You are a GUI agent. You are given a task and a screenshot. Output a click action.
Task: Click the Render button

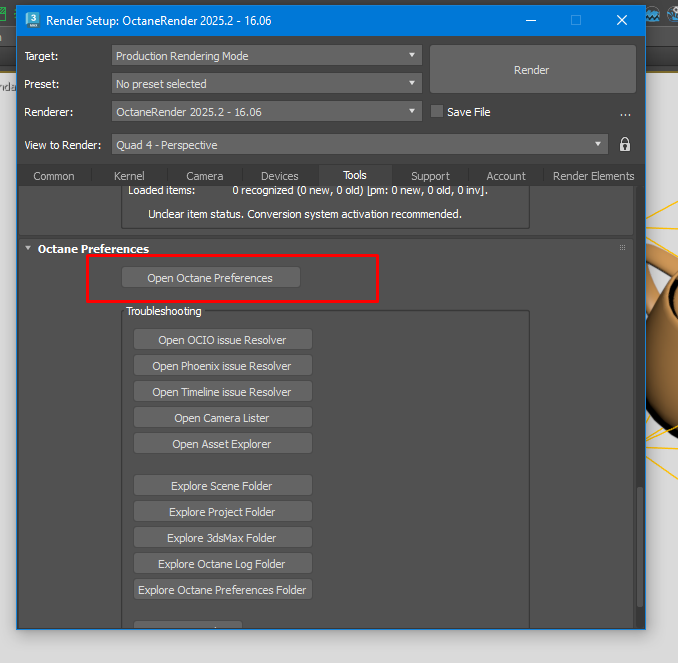pos(532,69)
